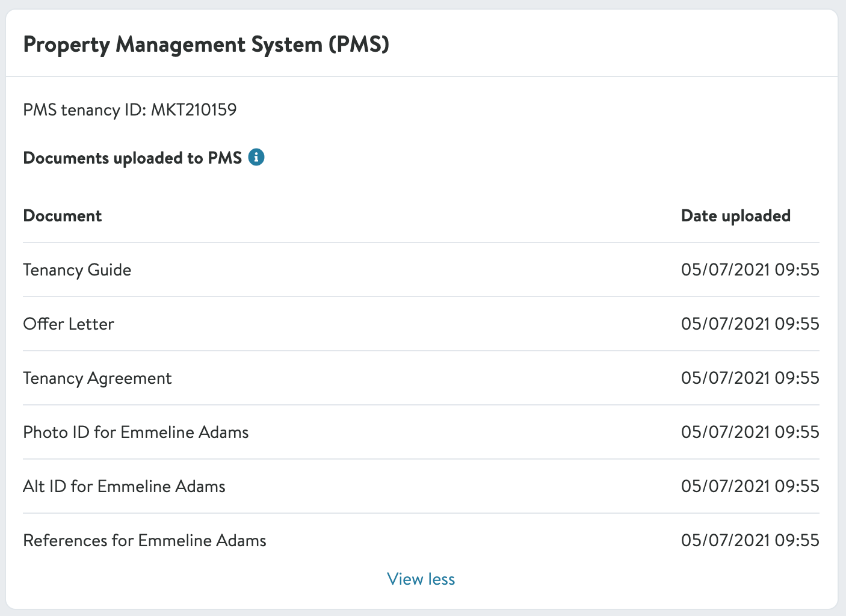Image resolution: width=846 pixels, height=616 pixels.
Task: Open Photo ID for Emmeline Adams
Action: point(136,432)
